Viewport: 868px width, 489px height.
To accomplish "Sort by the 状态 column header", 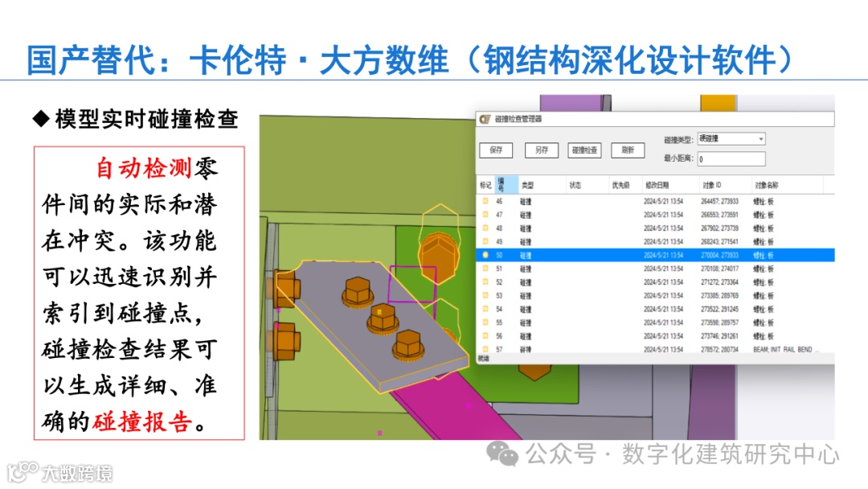I will 587,185.
